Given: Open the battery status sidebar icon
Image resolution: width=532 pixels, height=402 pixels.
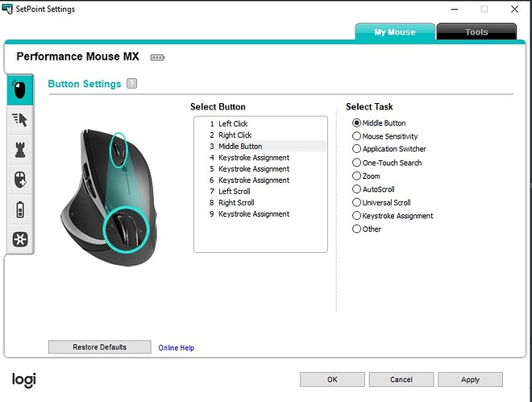Looking at the screenshot, I should point(19,209).
